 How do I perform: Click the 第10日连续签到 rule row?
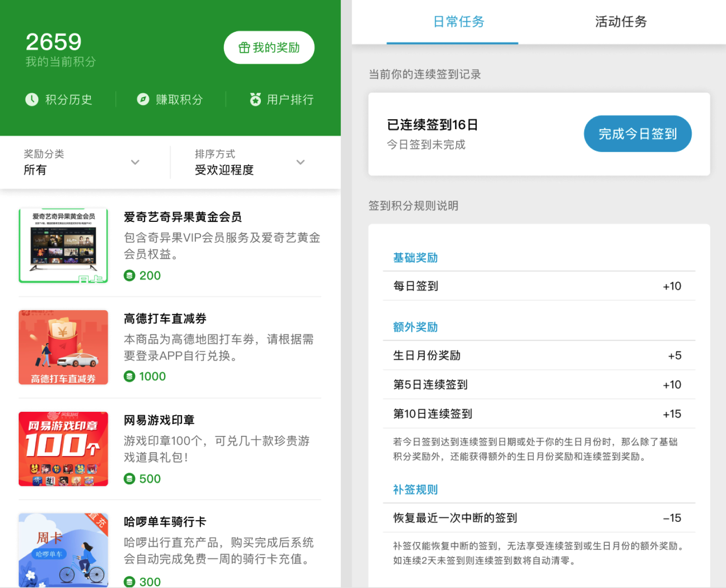(539, 414)
